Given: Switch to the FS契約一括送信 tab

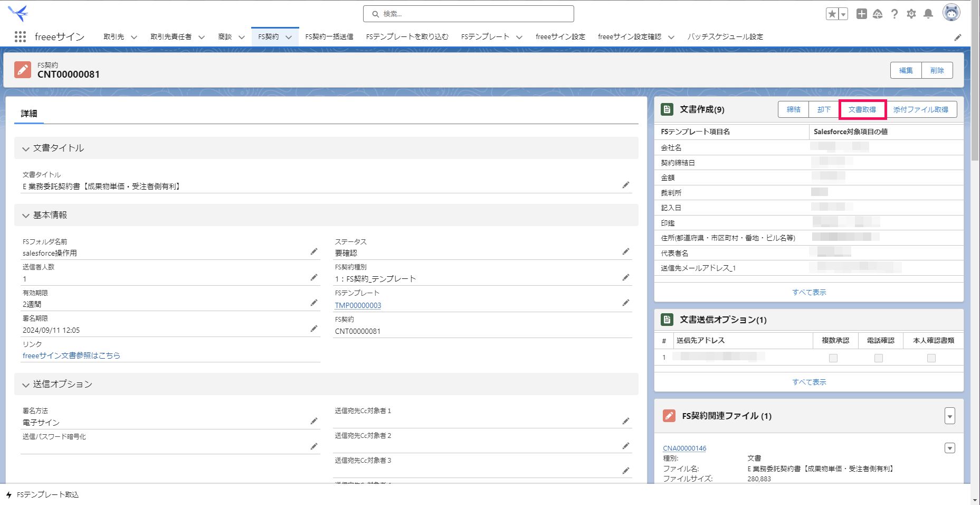Looking at the screenshot, I should 329,36.
